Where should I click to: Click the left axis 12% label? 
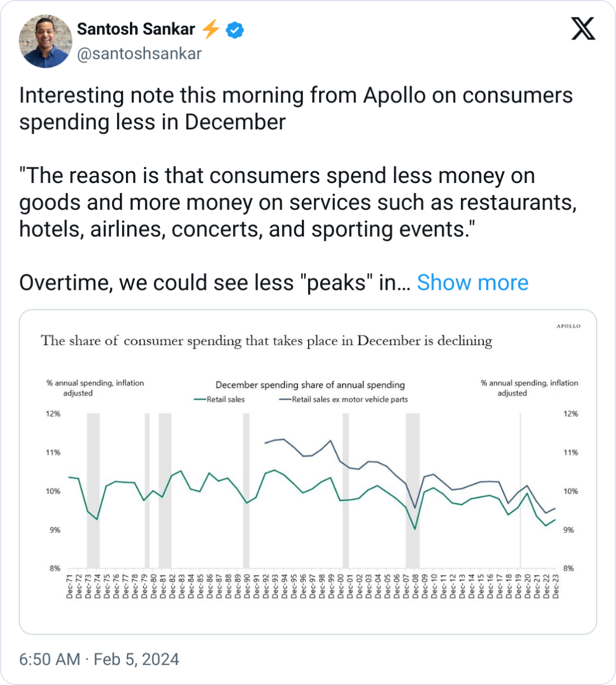pyautogui.click(x=53, y=414)
